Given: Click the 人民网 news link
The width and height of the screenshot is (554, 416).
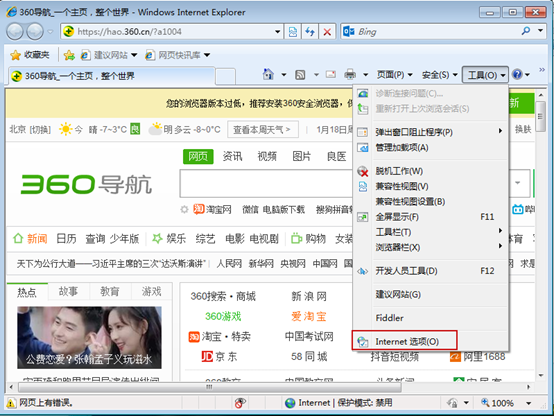Looking at the screenshot, I should [229, 264].
